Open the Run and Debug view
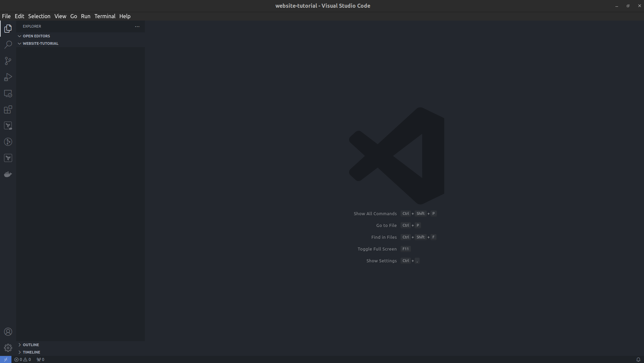 (x=8, y=77)
